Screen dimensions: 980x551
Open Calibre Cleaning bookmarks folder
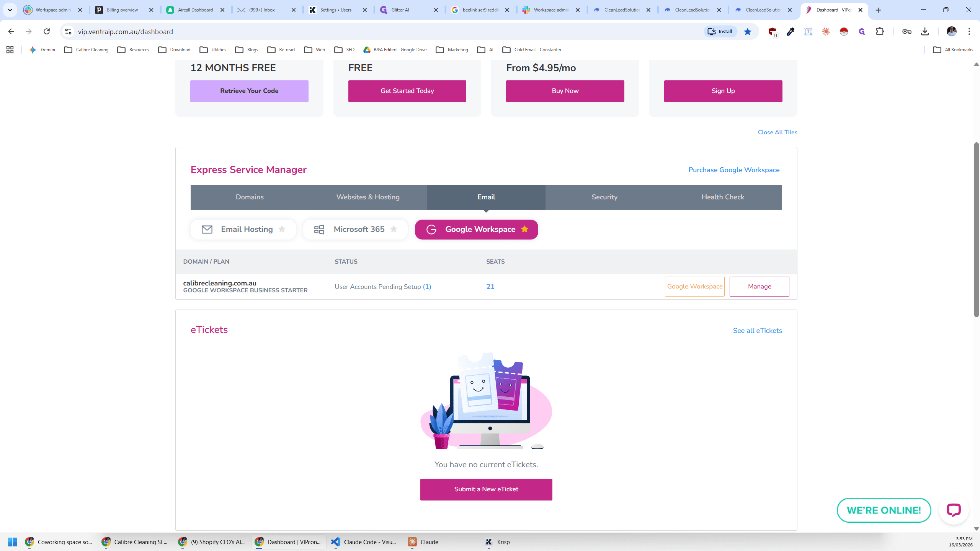pos(86,50)
